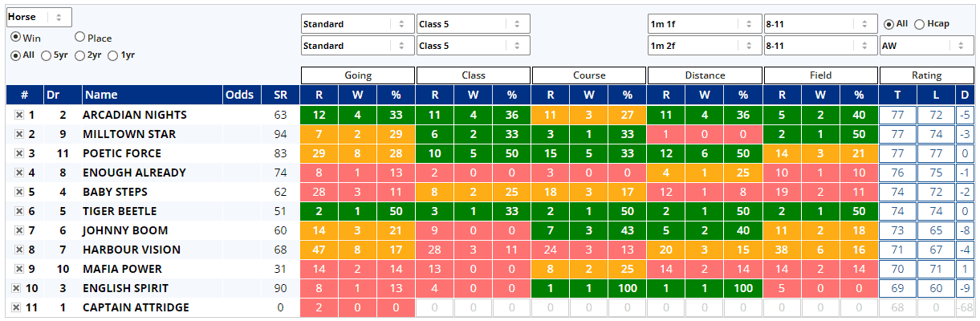Click the x icon beside Milltown Star
The image size is (980, 321).
click(19, 134)
